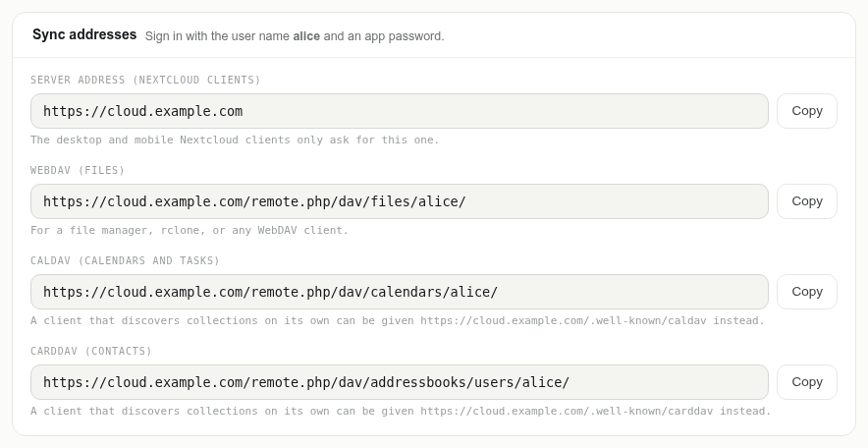The width and height of the screenshot is (868, 448).
Task: Click the .well-known/caldav hint text
Action: tap(398, 320)
